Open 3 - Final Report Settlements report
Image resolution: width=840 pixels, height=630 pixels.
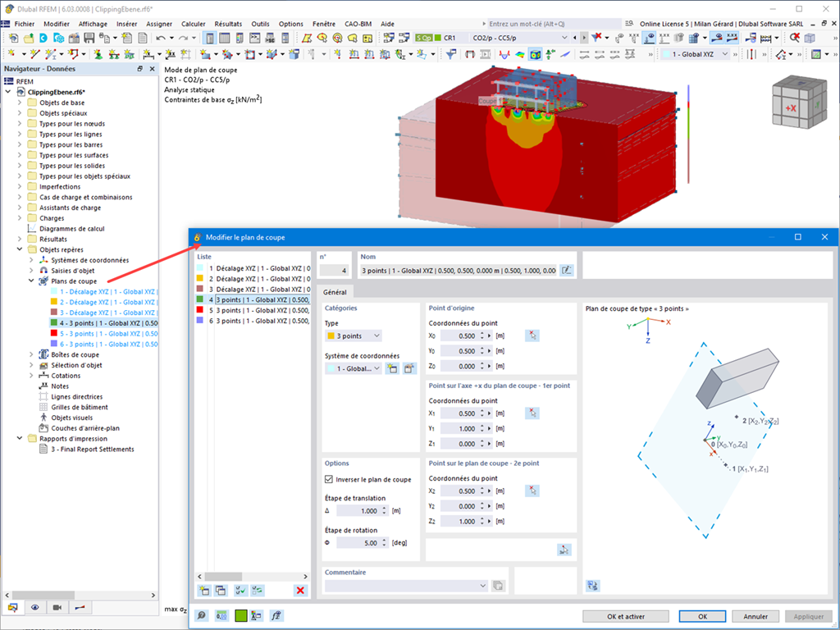92,449
